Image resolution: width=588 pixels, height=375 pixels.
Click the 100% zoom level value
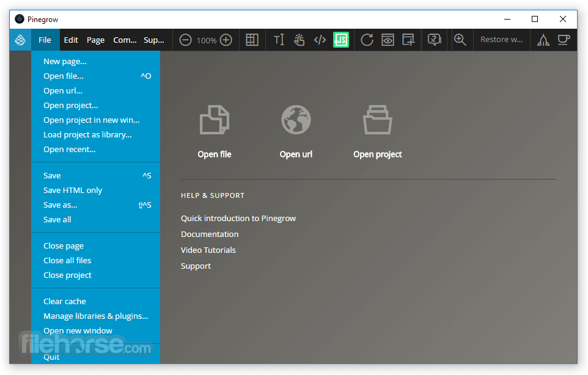pyautogui.click(x=207, y=40)
